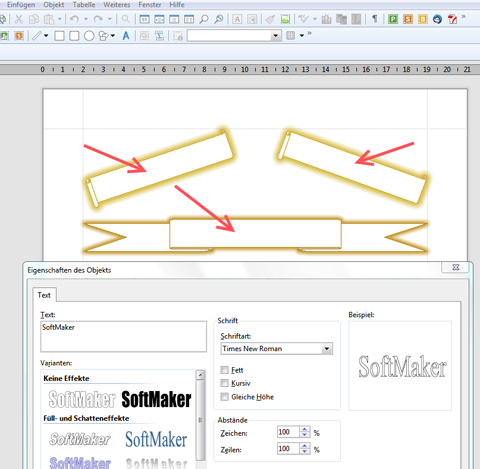
Task: Open the Tabelle menu
Action: click(84, 5)
